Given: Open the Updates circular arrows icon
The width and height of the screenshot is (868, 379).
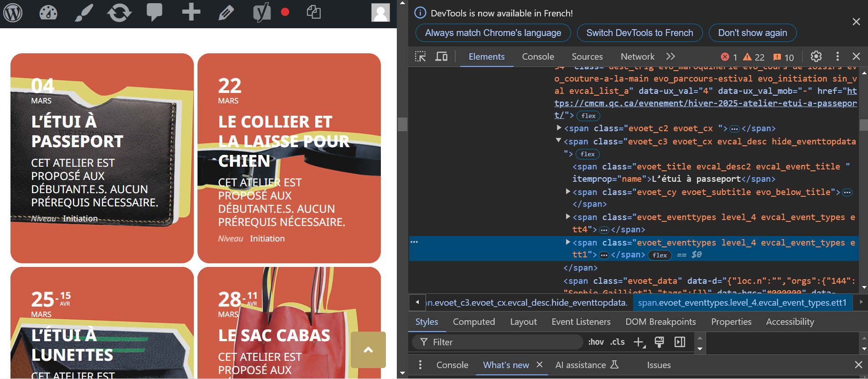Looking at the screenshot, I should click(120, 13).
